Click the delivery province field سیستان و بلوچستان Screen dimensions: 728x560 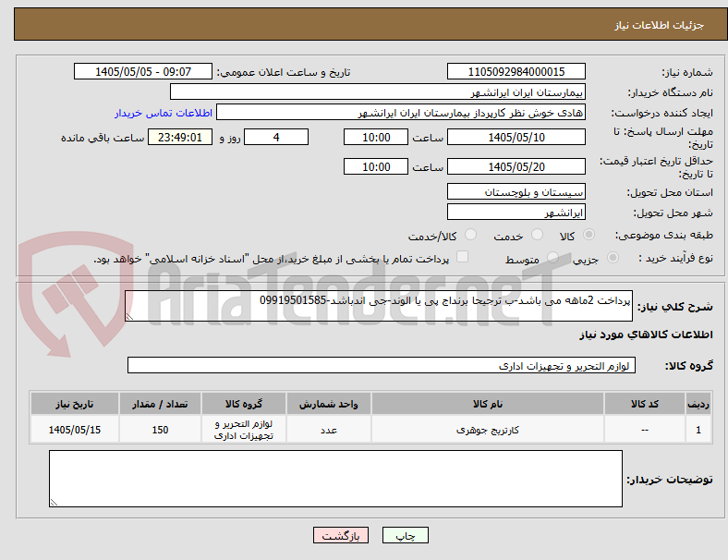pyautogui.click(x=516, y=191)
